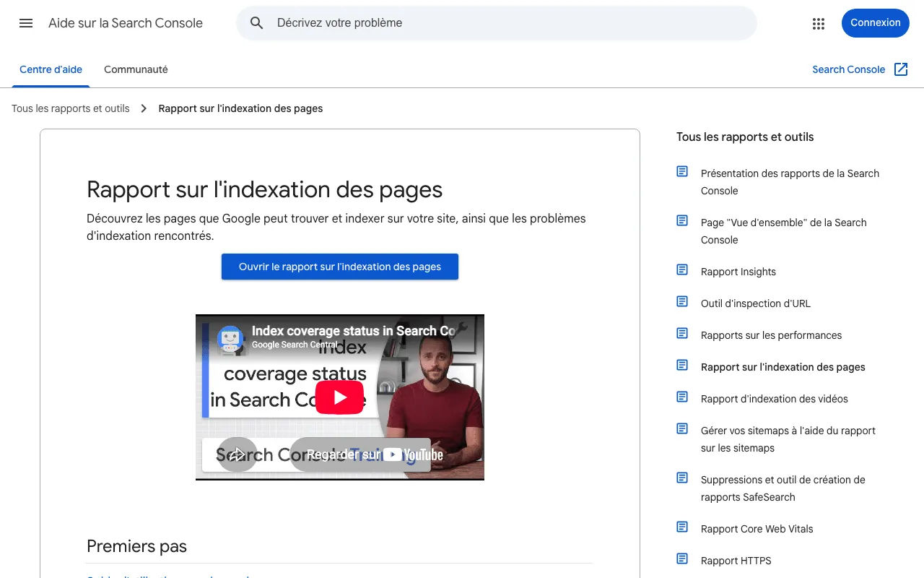924x578 pixels.
Task: Click the Google Search Central channel avatar
Action: coord(230,339)
